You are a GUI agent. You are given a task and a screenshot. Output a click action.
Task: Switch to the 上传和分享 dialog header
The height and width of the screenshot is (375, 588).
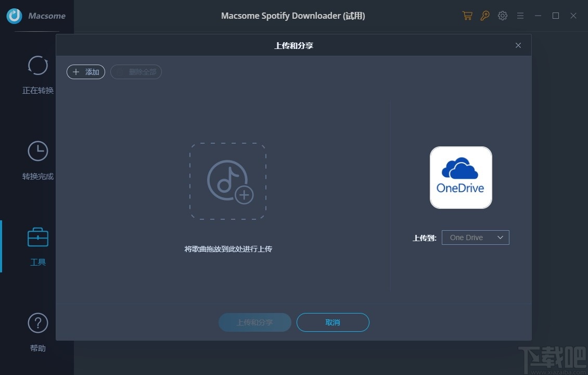293,45
